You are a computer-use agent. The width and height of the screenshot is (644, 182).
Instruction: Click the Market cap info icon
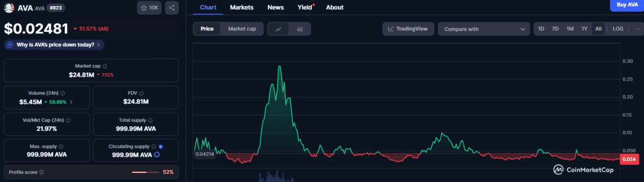(x=105, y=66)
